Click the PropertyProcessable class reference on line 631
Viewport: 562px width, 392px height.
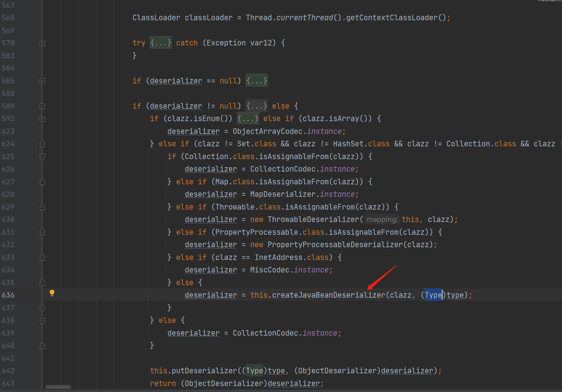[x=257, y=232]
